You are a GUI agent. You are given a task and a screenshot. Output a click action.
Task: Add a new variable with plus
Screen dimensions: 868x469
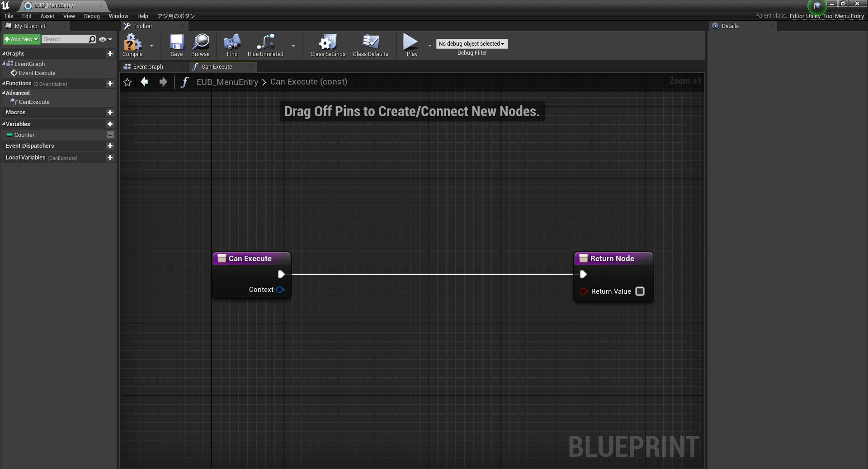[110, 124]
